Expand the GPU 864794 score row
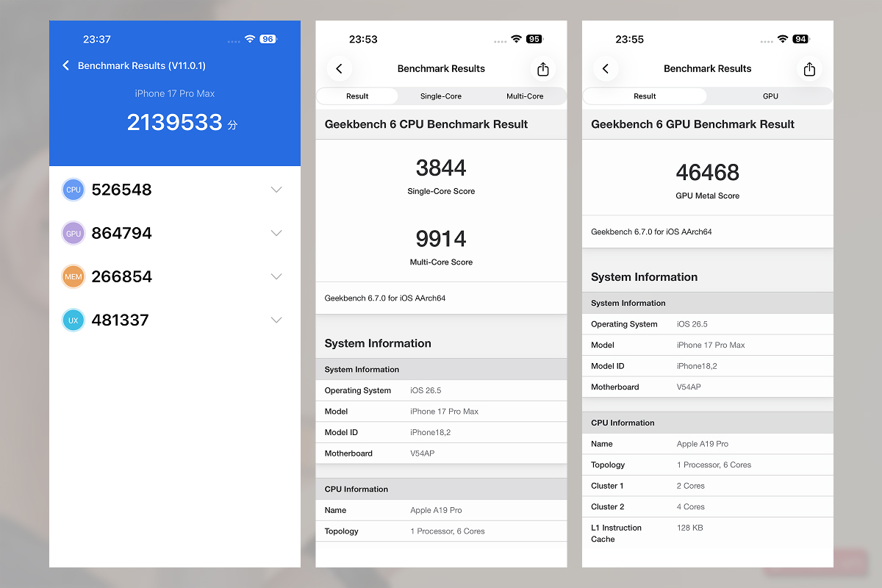Screen dimensions: 882x588 click(x=276, y=233)
